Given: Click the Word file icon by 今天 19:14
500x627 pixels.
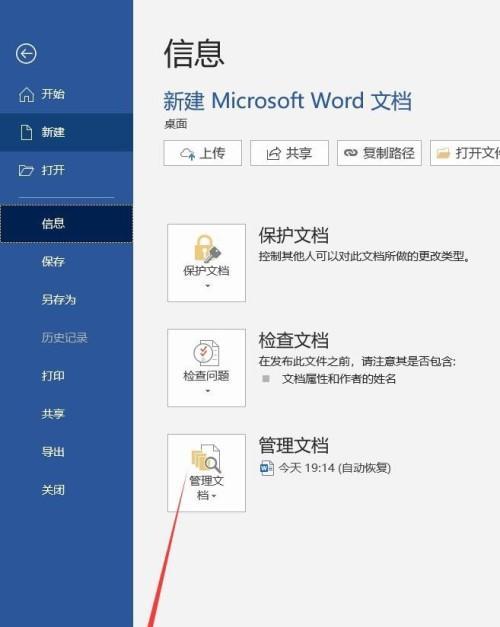Looking at the screenshot, I should [267, 468].
